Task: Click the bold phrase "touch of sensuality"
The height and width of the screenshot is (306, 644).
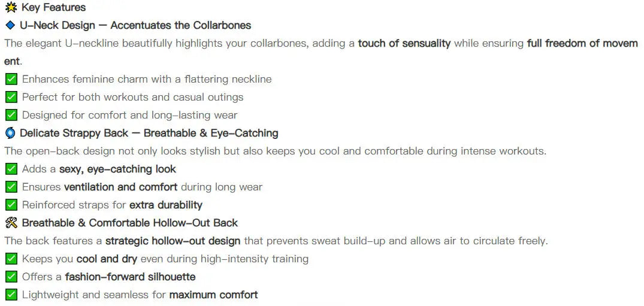Action: coord(404,44)
